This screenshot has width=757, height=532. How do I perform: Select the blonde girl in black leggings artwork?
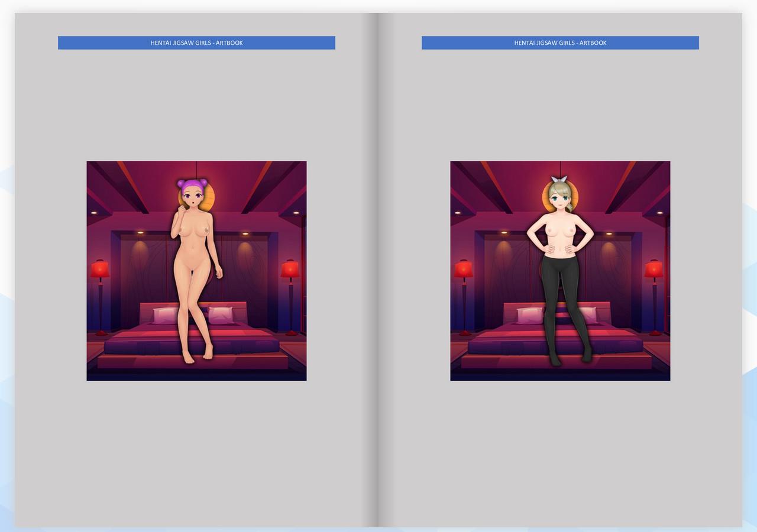(x=559, y=270)
